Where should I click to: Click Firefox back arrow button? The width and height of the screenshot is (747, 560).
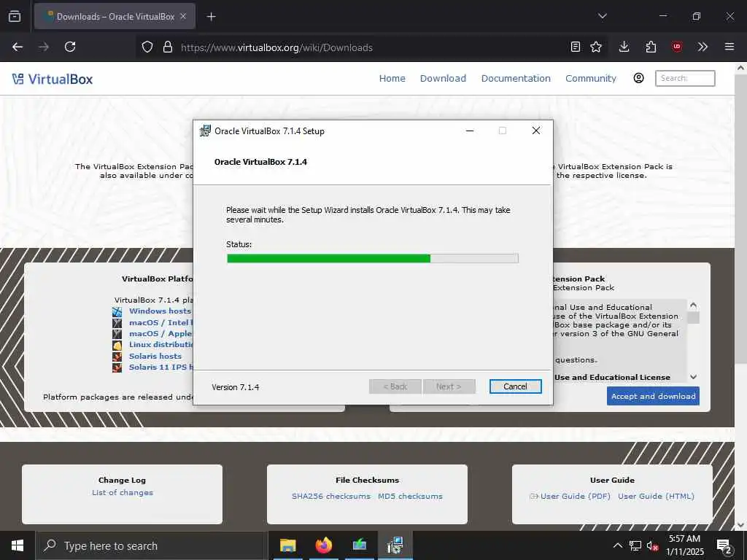tap(18, 47)
